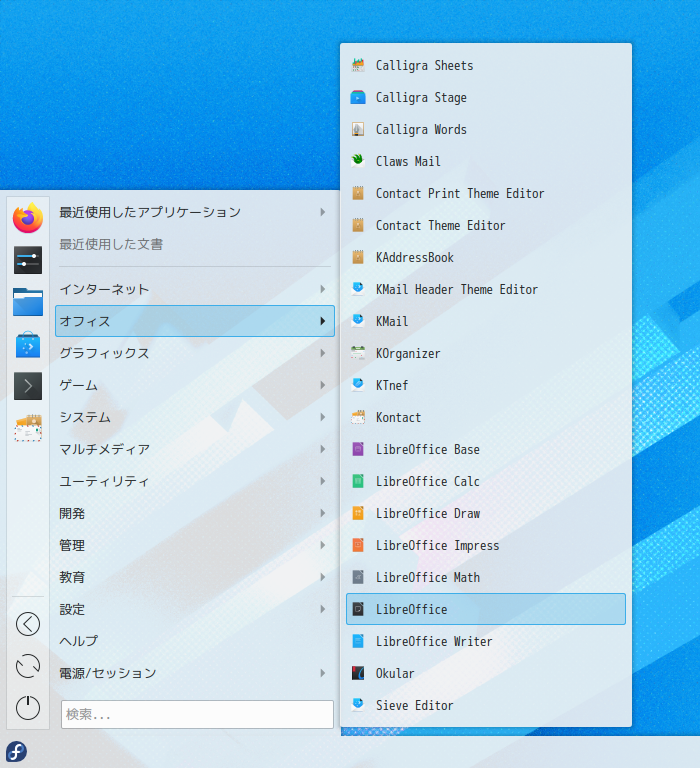
Task: Click the Calligra Sheets icon
Action: [x=358, y=65]
